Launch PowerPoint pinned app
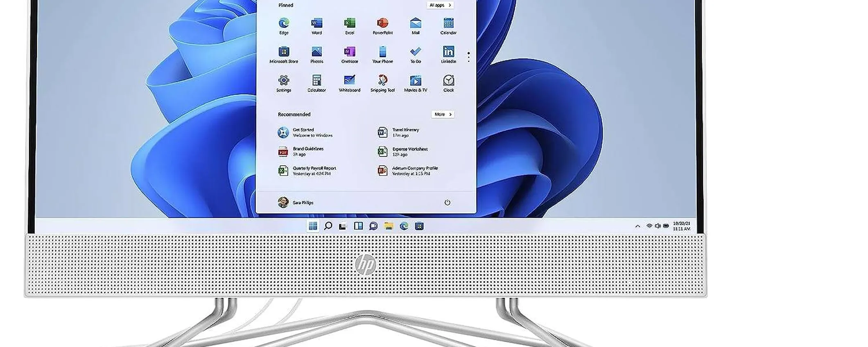This screenshot has width=868, height=347. point(382,26)
